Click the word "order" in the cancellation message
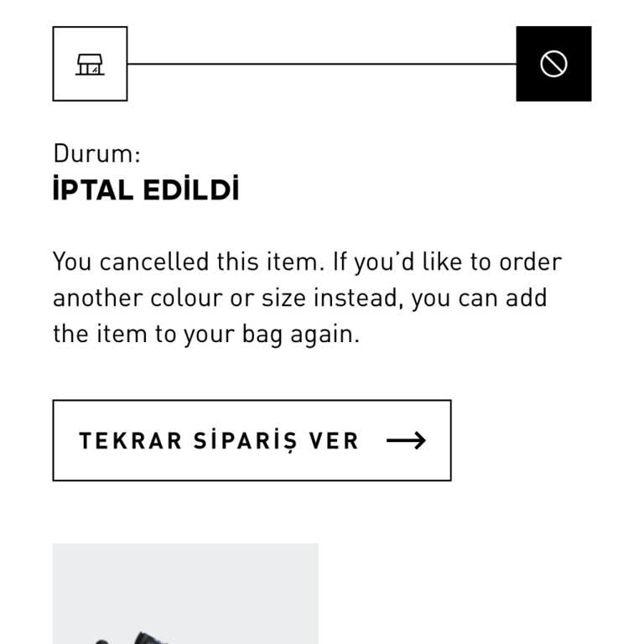 click(x=530, y=262)
